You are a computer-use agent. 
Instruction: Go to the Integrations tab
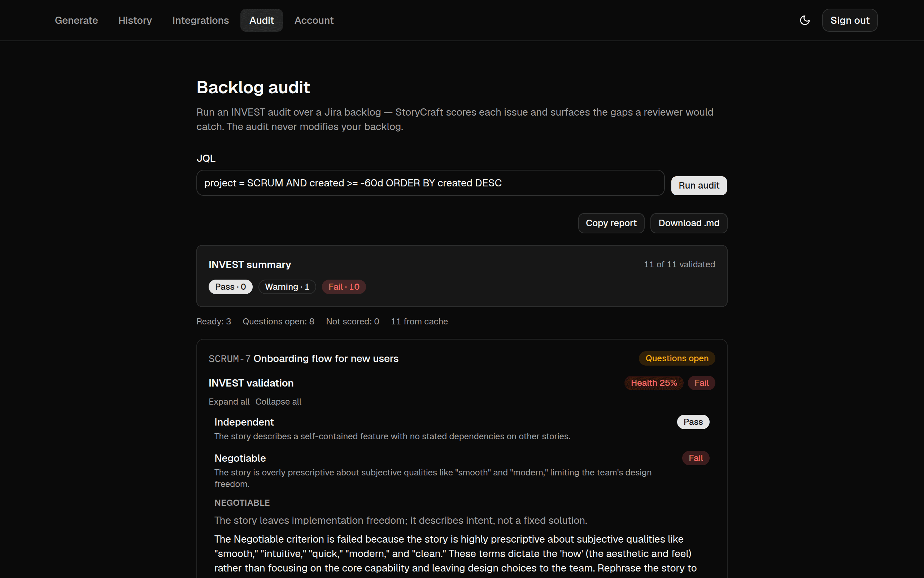200,20
